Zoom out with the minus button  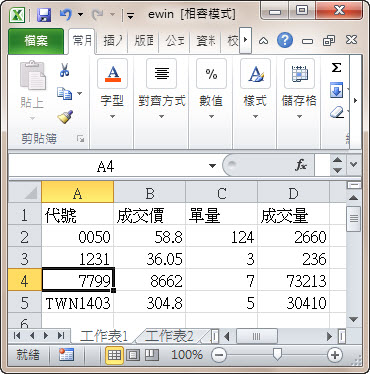[x=219, y=355]
